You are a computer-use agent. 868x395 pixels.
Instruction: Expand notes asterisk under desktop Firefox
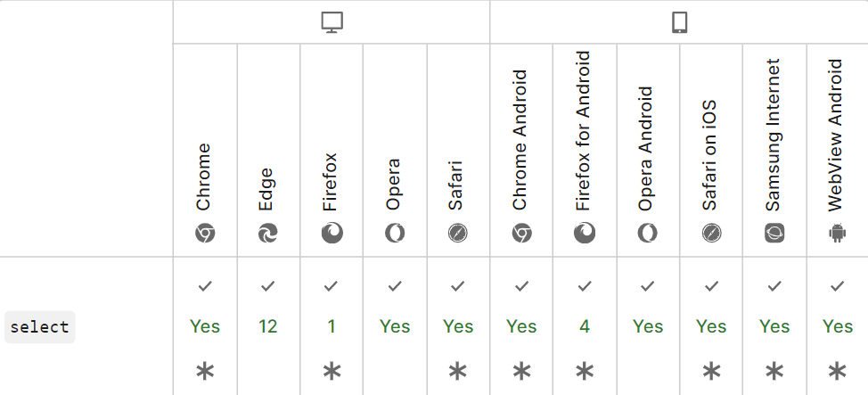click(x=332, y=372)
